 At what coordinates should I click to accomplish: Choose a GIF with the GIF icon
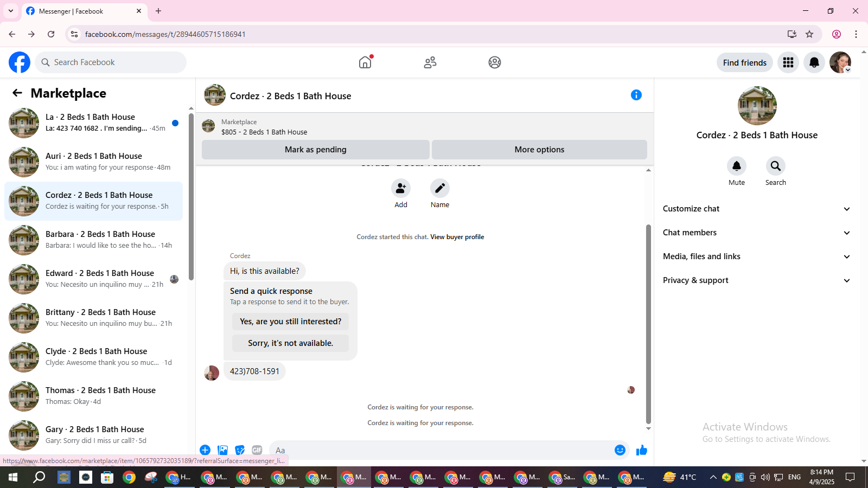click(257, 450)
